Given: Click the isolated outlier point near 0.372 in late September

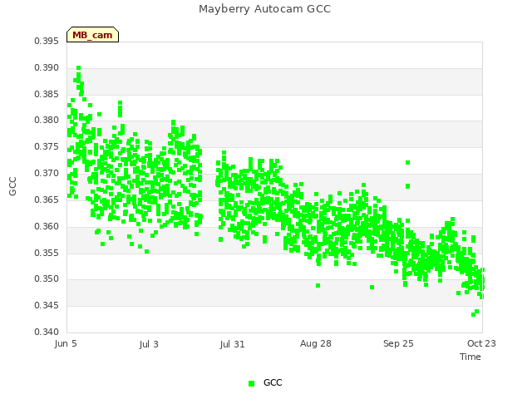Looking at the screenshot, I should 408,163.
